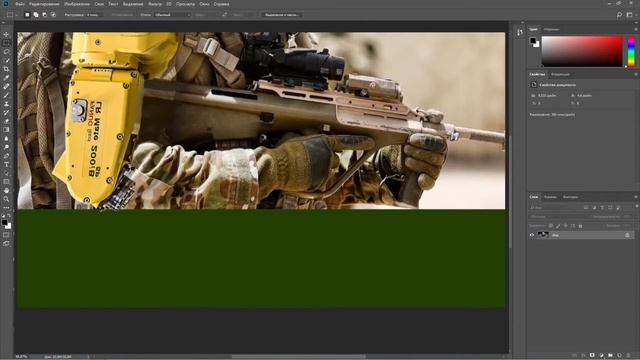Select the Brush tool
This screenshot has width=640, height=360.
(6, 95)
